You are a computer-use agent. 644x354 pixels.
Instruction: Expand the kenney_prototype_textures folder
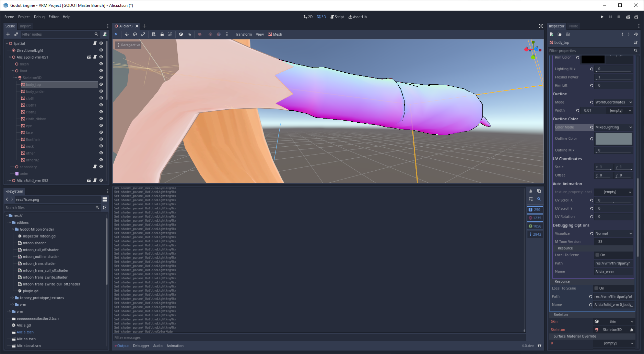tap(13, 298)
